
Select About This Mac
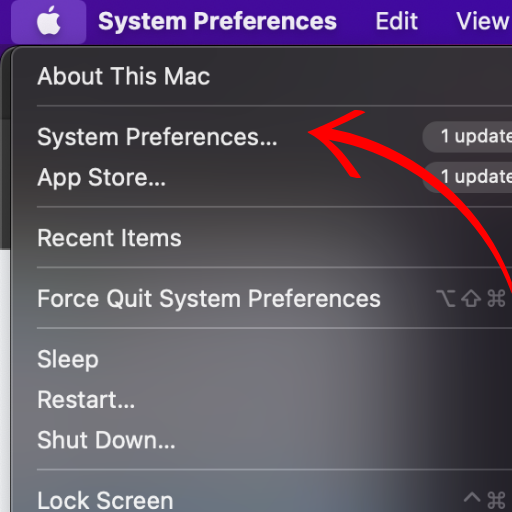(124, 76)
